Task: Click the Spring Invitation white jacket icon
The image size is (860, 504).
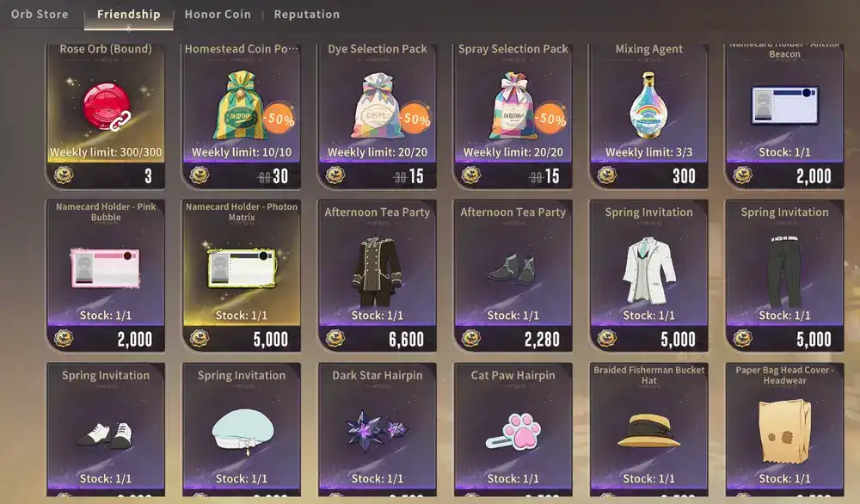Action: click(x=648, y=270)
